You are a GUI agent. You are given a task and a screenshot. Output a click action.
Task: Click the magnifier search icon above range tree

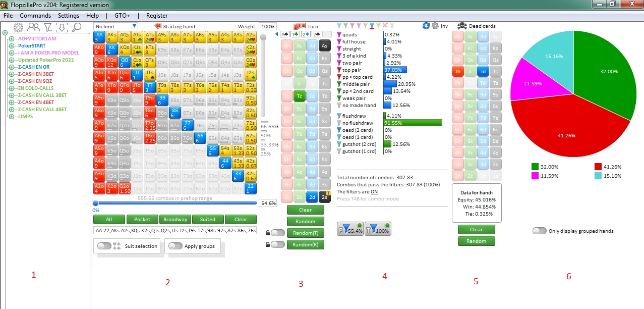pyautogui.click(x=77, y=27)
